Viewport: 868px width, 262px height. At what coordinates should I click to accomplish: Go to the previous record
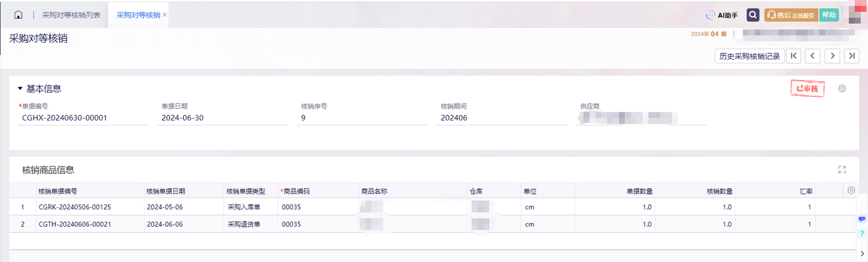point(813,56)
